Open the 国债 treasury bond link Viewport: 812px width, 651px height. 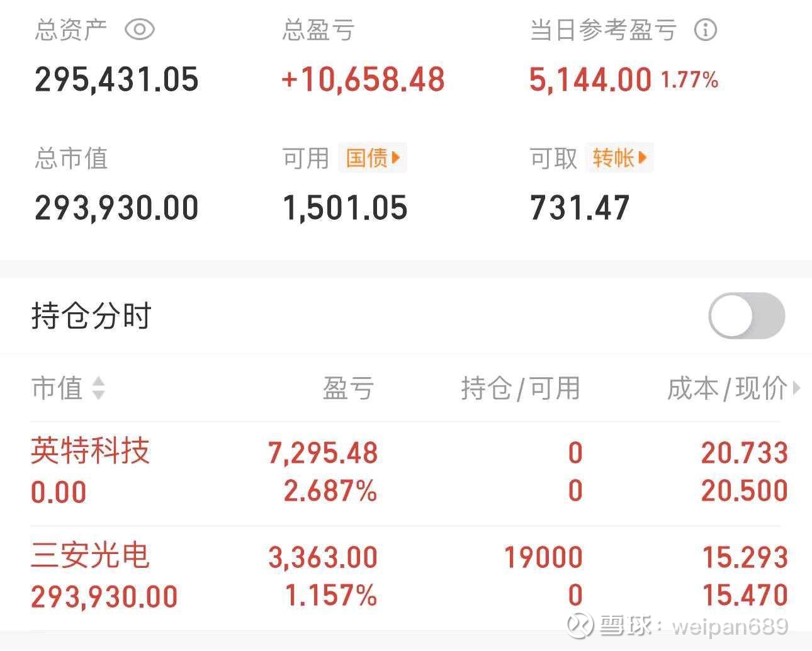coord(373,157)
